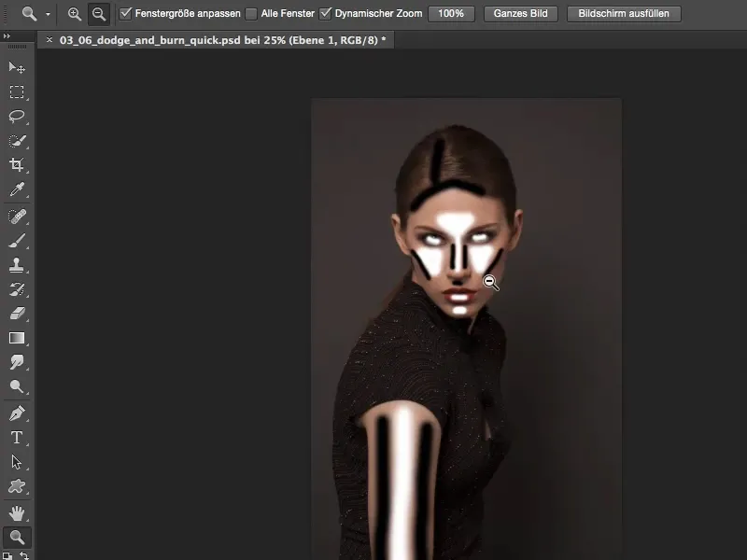Toggle Dynamischer Zoom checkbox
Screen dimensions: 747x560
pos(325,13)
